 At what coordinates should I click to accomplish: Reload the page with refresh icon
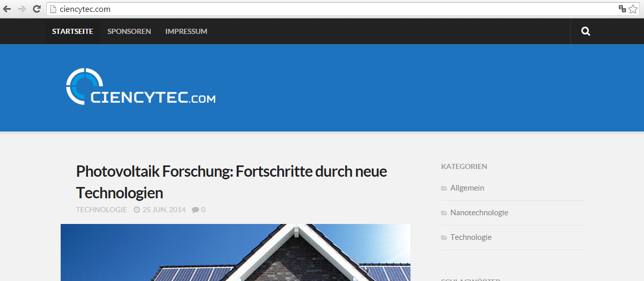(37, 9)
